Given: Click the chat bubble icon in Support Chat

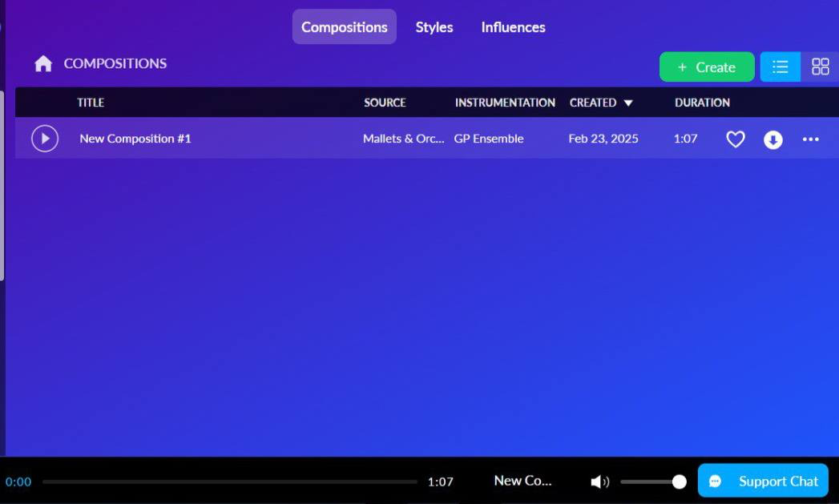Looking at the screenshot, I should click(716, 482).
